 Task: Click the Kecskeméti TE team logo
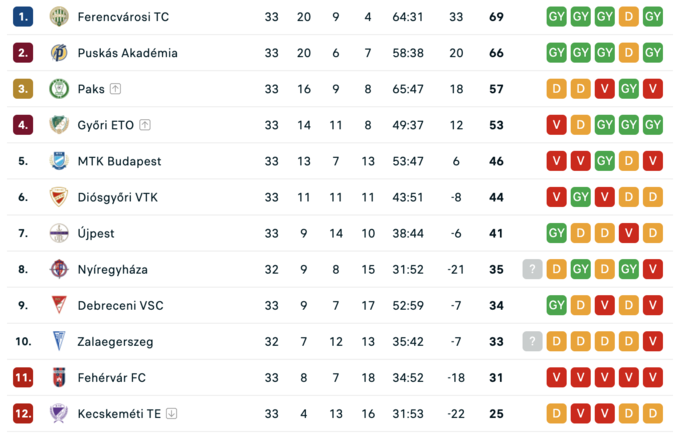pyautogui.click(x=58, y=413)
